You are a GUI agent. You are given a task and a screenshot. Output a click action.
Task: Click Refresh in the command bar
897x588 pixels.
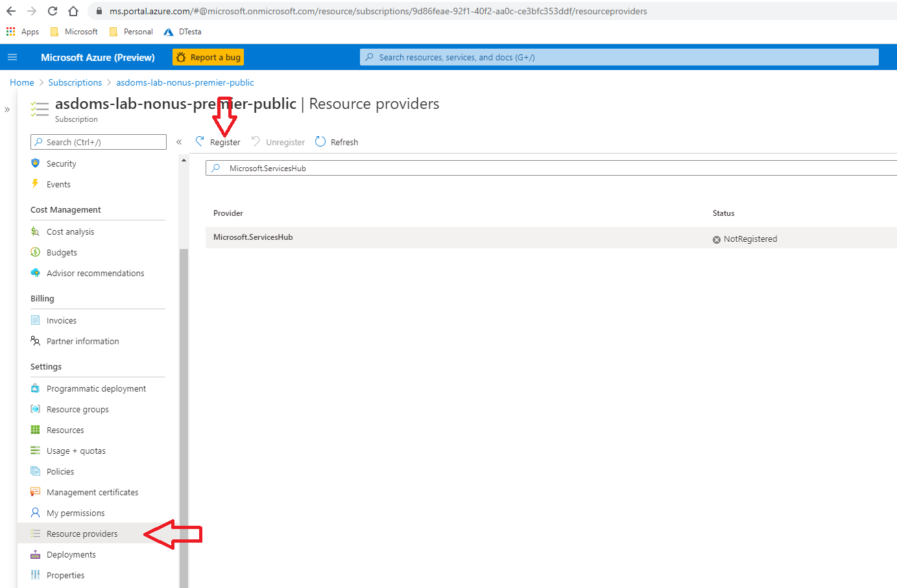(337, 142)
